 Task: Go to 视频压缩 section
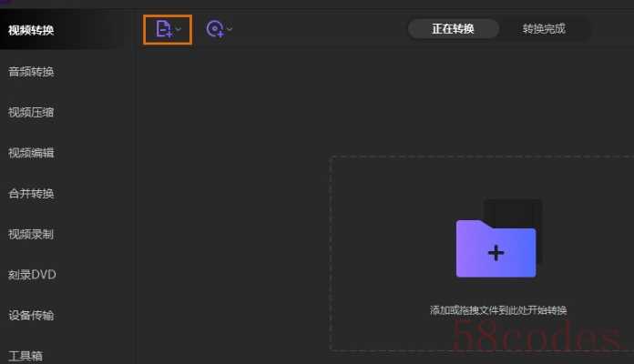(x=32, y=112)
